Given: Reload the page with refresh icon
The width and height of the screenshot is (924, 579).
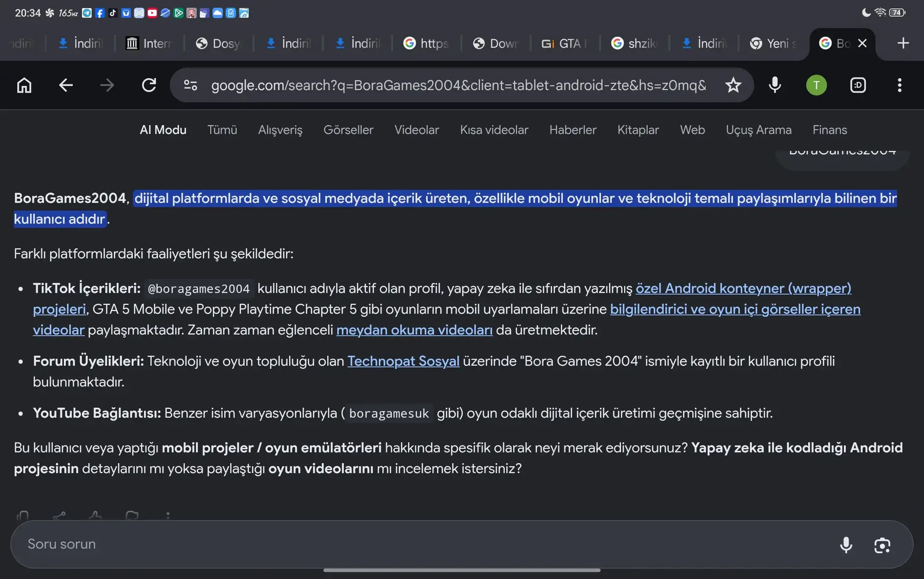Looking at the screenshot, I should (x=149, y=85).
